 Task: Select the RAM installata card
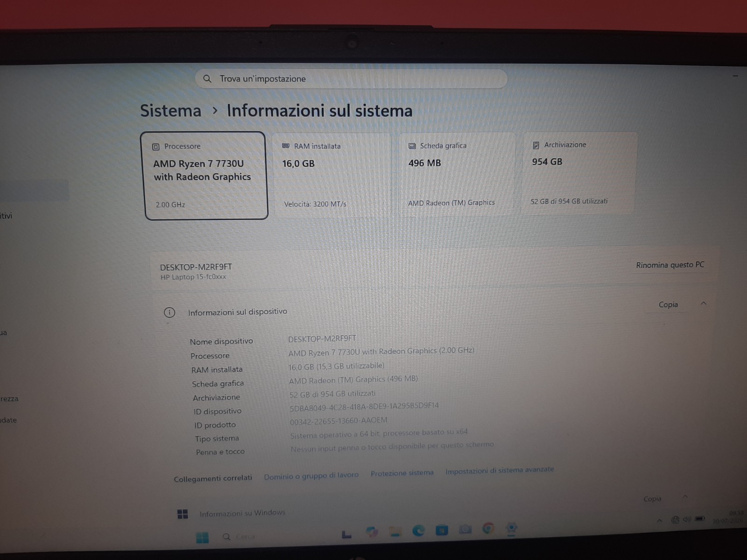pos(331,175)
